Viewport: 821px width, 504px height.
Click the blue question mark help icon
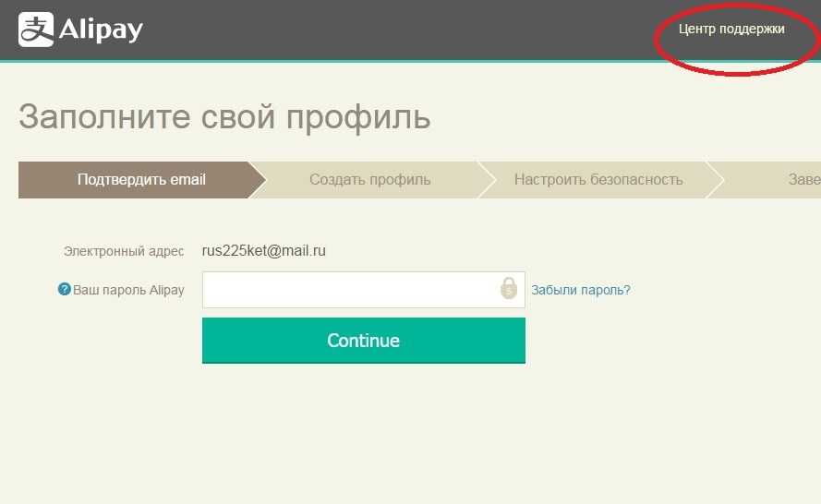pos(64,290)
